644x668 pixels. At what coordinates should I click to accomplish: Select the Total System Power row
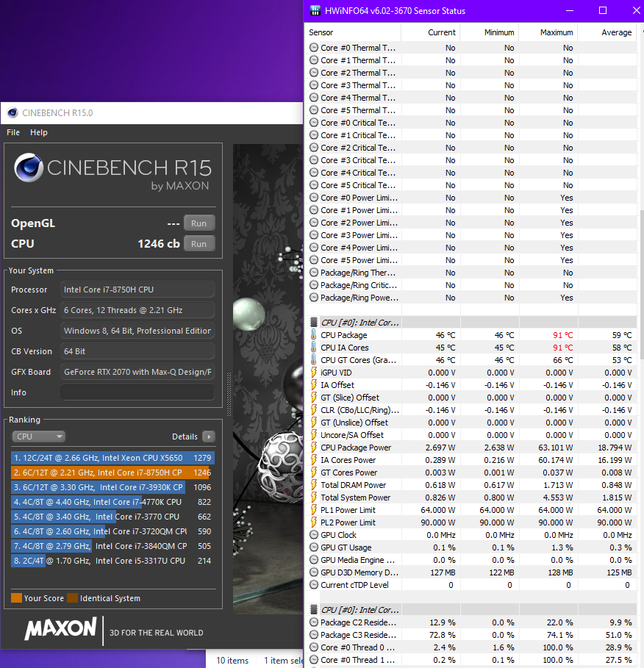pos(471,498)
